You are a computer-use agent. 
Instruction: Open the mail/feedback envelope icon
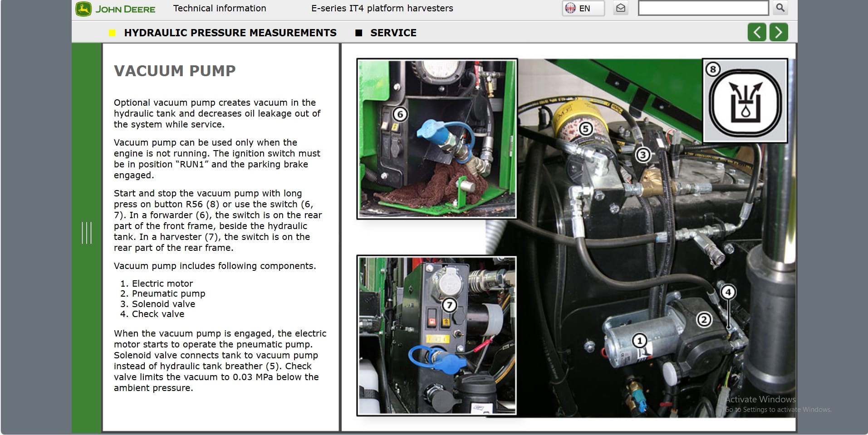pos(621,8)
